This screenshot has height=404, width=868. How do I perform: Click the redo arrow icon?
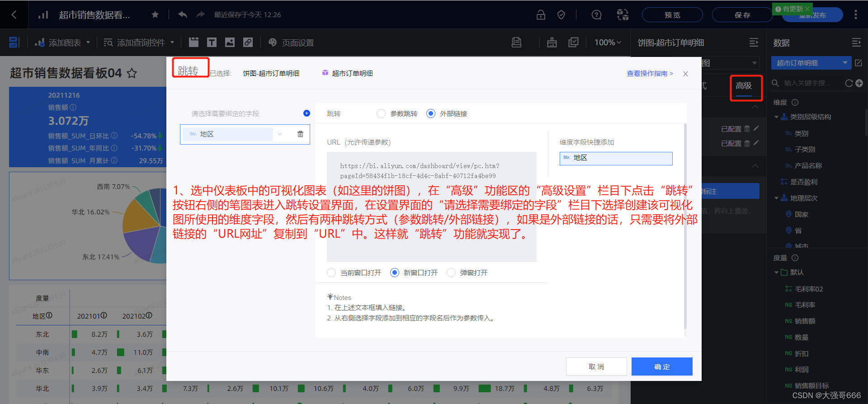click(x=201, y=15)
